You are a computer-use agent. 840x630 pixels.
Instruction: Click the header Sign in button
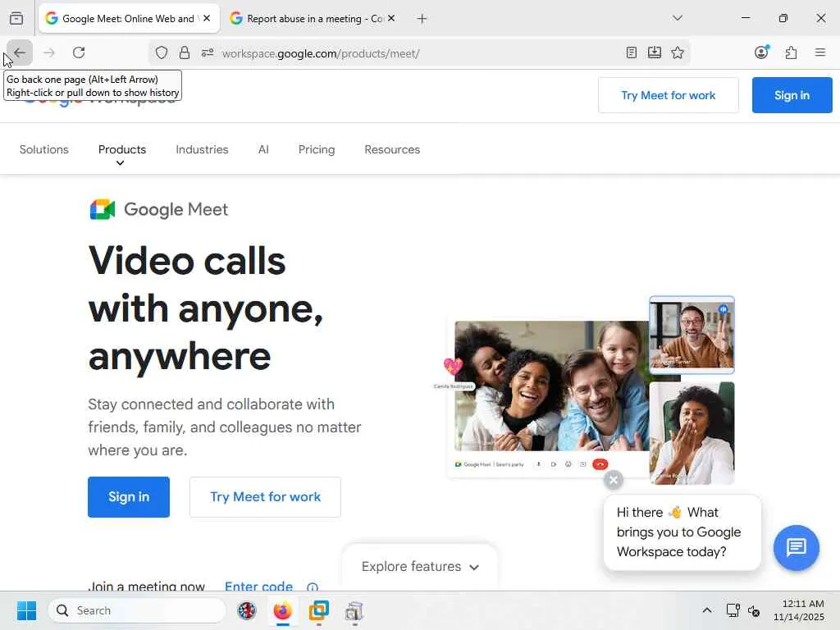pos(792,95)
